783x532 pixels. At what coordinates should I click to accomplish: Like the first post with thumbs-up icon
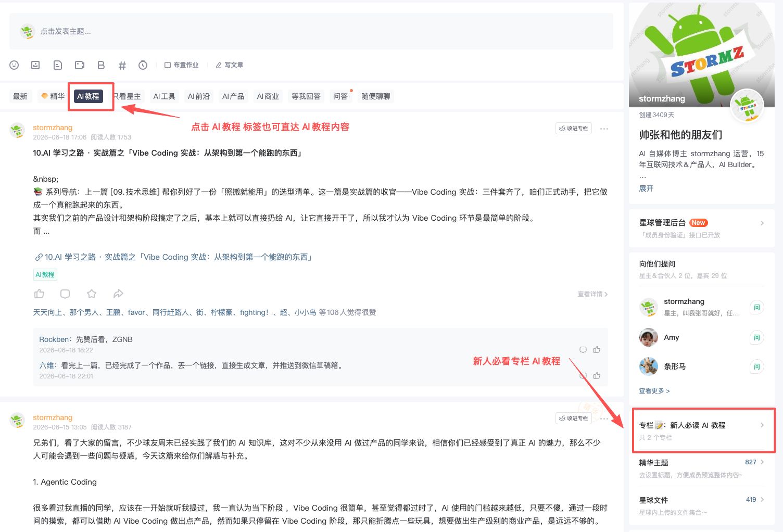tap(39, 294)
